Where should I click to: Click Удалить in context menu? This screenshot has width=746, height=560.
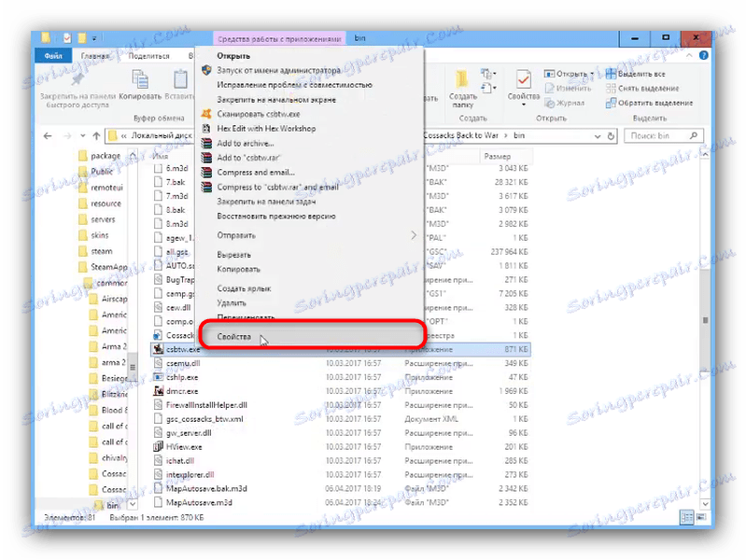coord(232,302)
